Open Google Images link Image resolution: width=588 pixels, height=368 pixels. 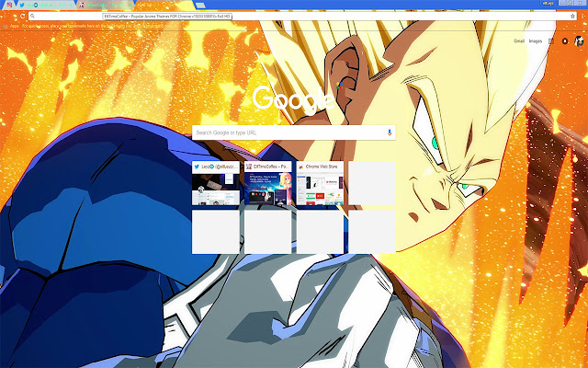(536, 40)
